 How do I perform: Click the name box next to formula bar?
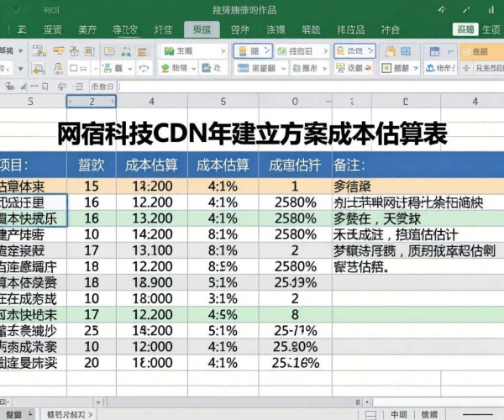[x=102, y=87]
